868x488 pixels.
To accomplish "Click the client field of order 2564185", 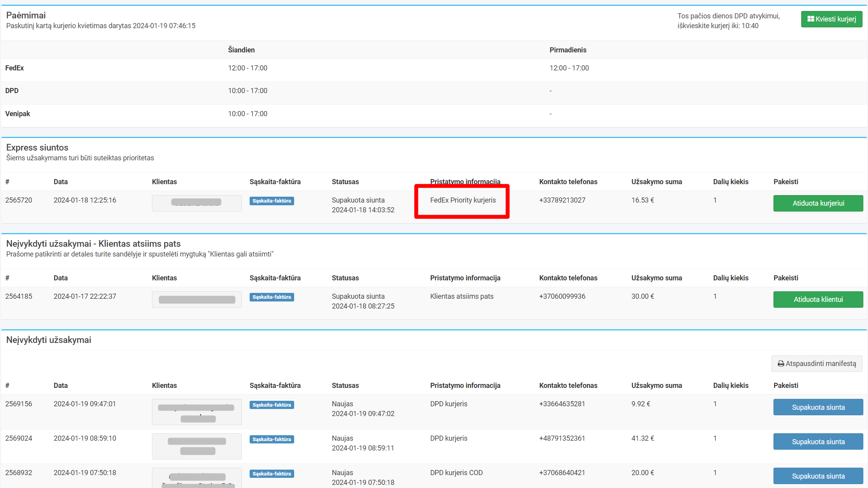I will coord(196,300).
